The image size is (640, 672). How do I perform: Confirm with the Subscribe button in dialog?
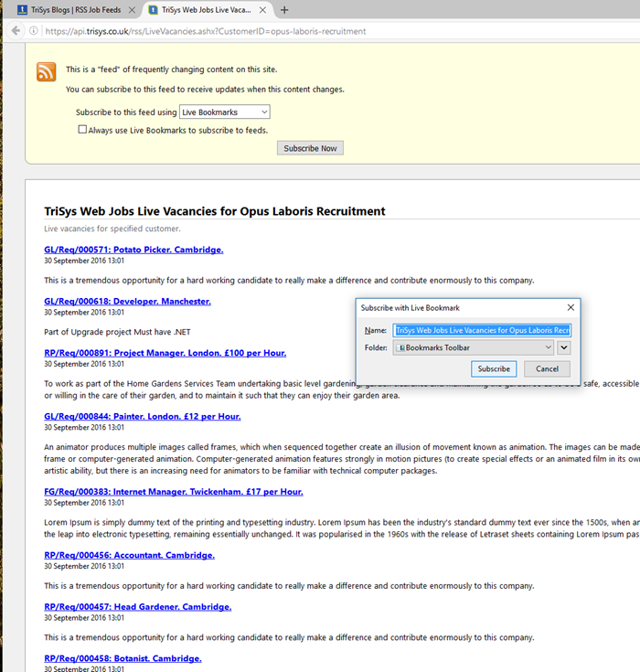pyautogui.click(x=494, y=369)
